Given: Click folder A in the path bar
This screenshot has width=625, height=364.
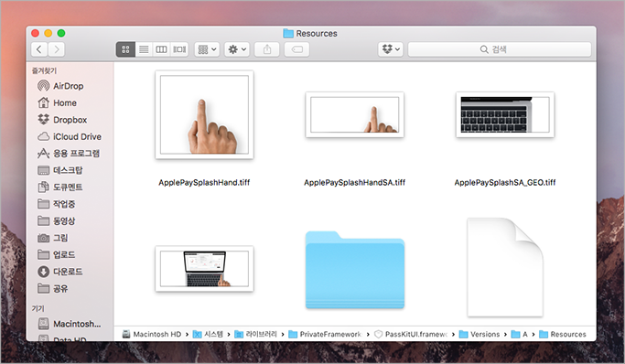Looking at the screenshot, I should click(520, 334).
